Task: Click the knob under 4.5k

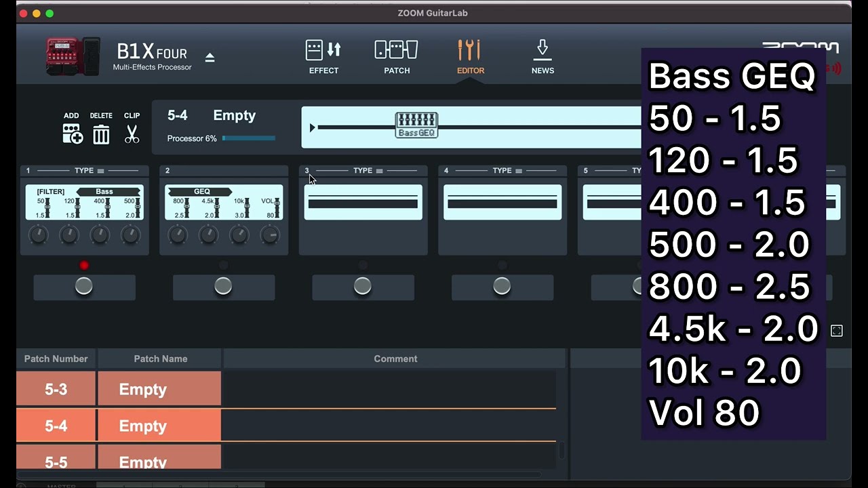Action: [x=208, y=235]
